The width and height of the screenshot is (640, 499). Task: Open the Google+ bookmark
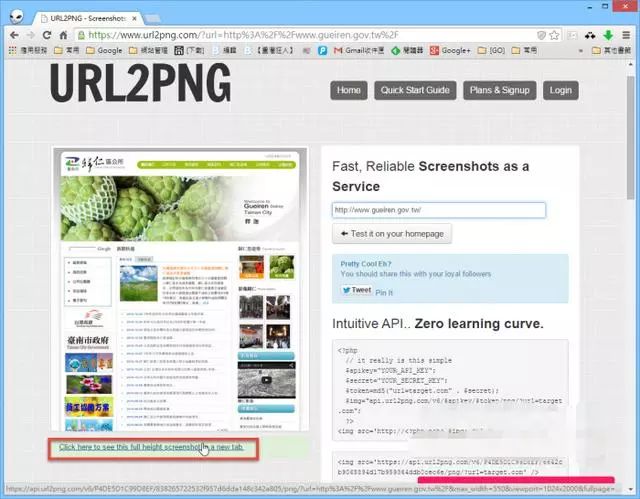(x=448, y=50)
